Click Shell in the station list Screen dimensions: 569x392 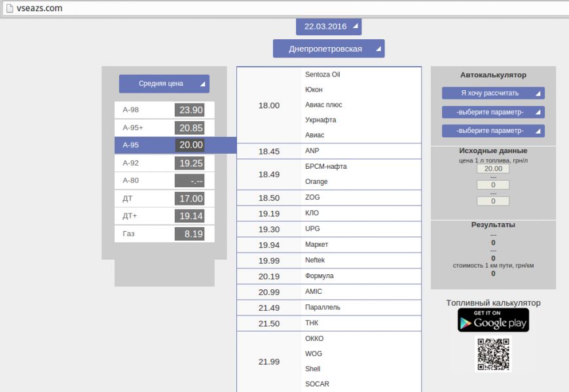tap(313, 369)
